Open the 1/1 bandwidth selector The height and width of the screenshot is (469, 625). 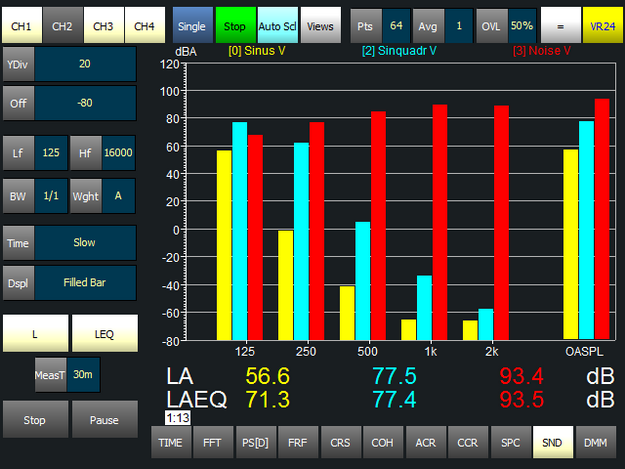51,195
